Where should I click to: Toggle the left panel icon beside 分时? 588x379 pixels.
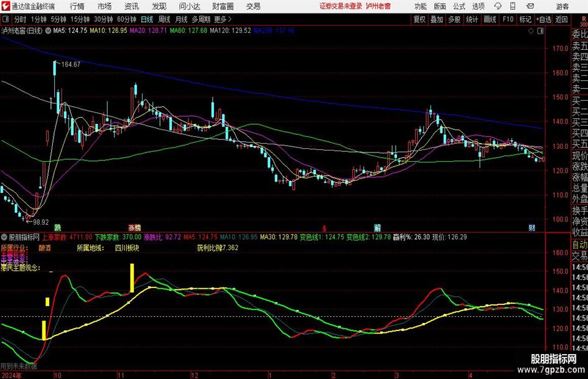(x=5, y=19)
